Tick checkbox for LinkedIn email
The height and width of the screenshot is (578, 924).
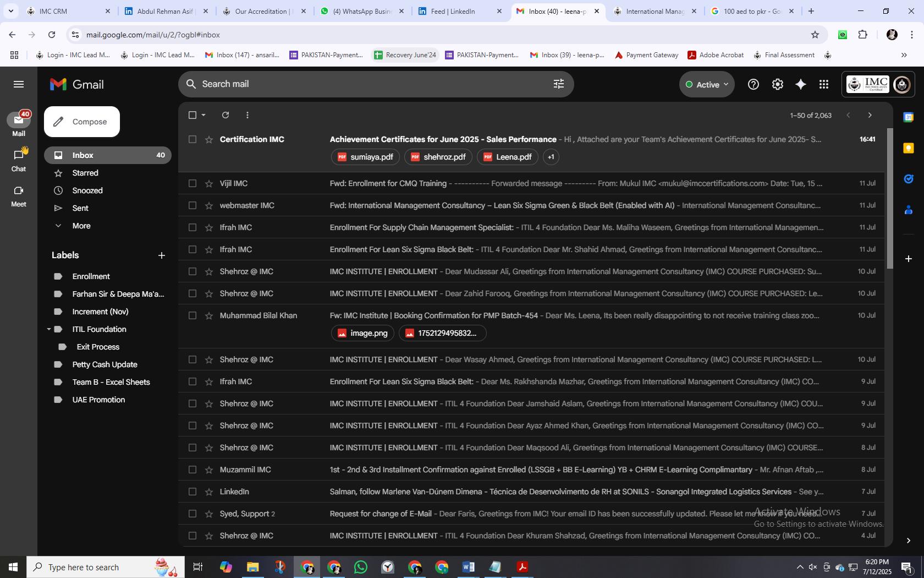192,492
